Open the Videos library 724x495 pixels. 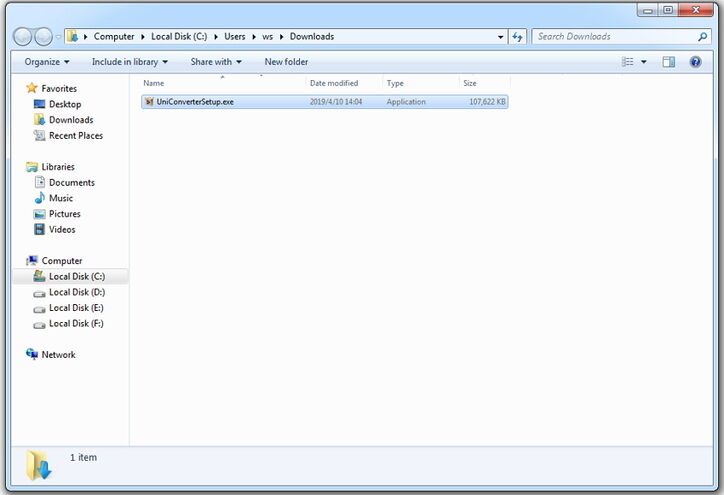pyautogui.click(x=62, y=229)
